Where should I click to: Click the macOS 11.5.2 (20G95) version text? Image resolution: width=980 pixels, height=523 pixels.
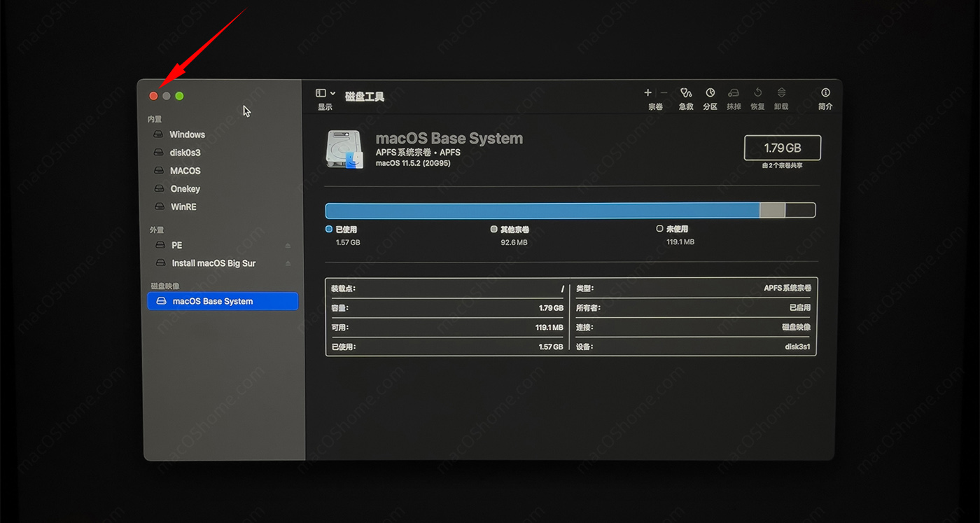coord(413,163)
